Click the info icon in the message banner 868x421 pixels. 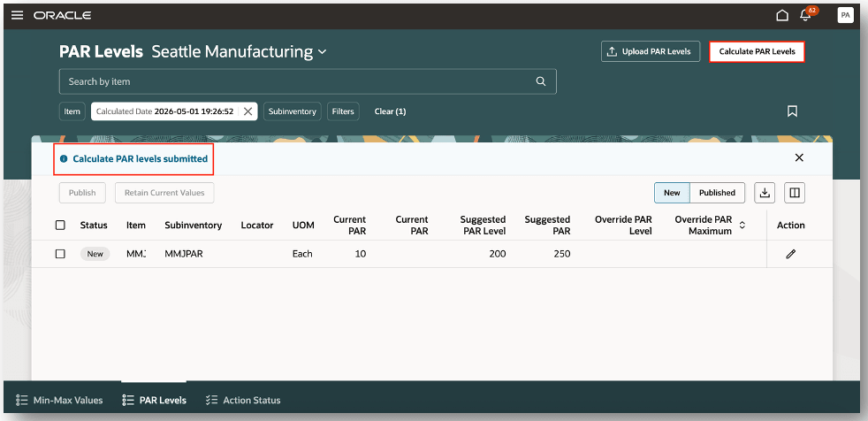click(x=64, y=159)
